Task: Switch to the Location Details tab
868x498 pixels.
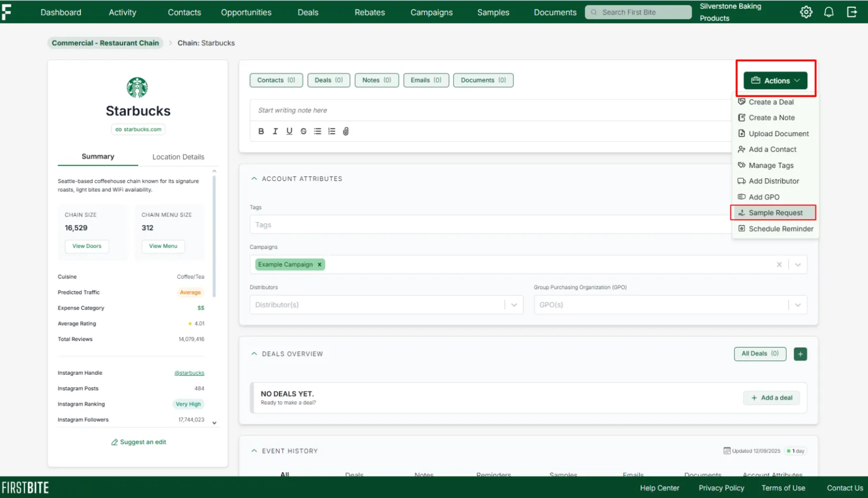Action: coord(178,157)
